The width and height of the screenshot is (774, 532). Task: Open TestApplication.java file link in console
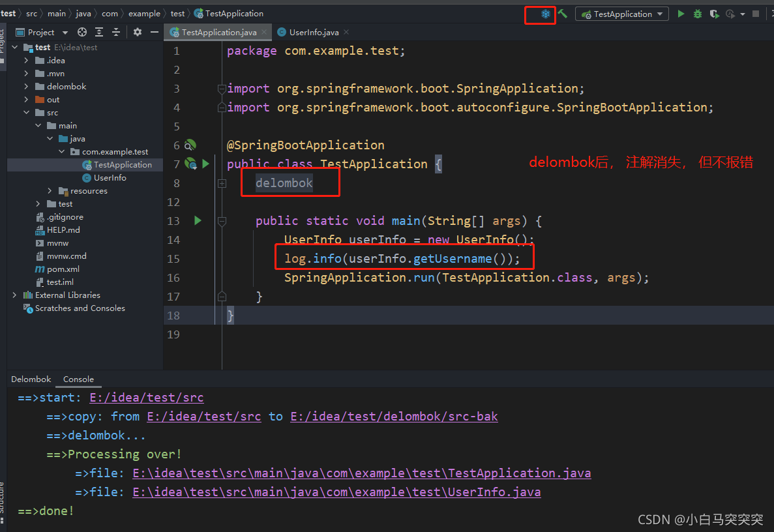click(x=362, y=473)
